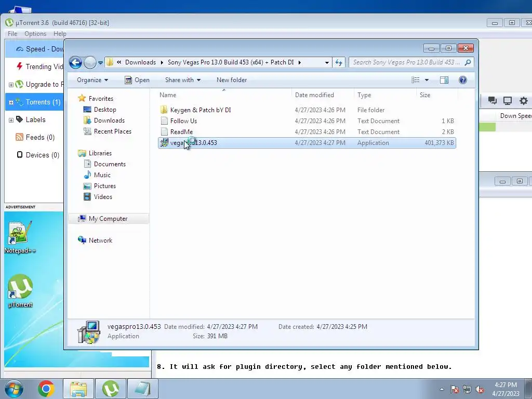Click the Downloads breadcrumb in address bar
This screenshot has width=532, height=399.
(x=140, y=62)
